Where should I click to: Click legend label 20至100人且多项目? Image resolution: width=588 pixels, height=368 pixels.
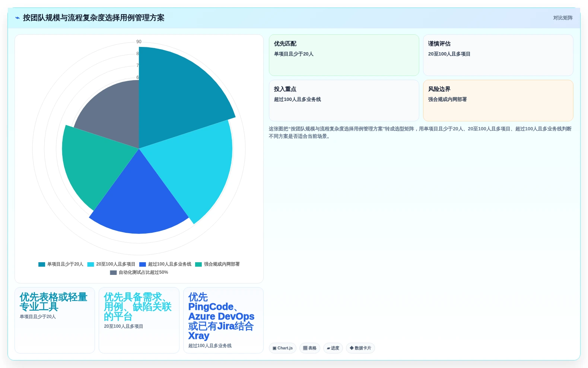(x=116, y=264)
